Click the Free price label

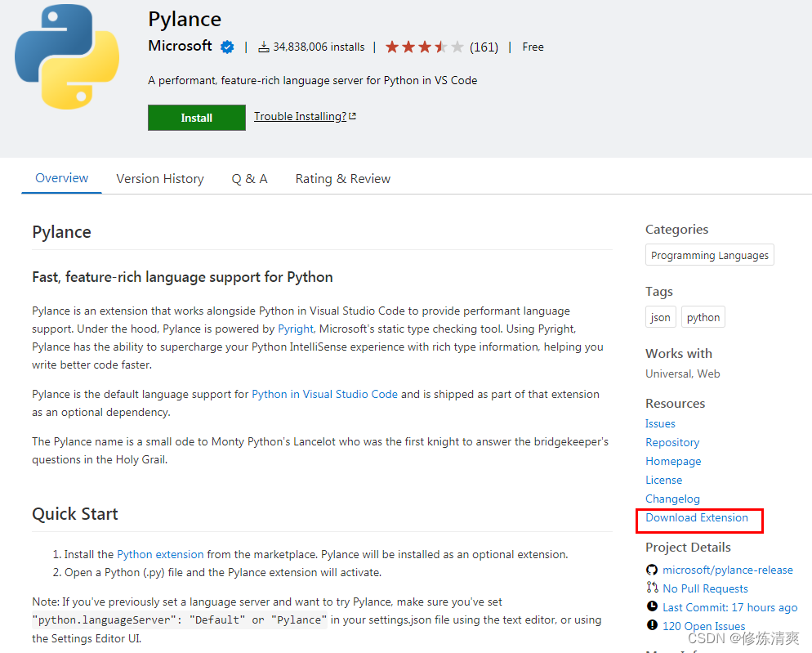[533, 47]
